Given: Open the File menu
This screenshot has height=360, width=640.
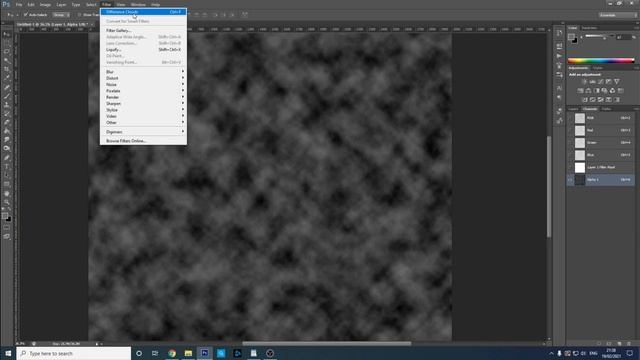Looking at the screenshot, I should (19, 4).
